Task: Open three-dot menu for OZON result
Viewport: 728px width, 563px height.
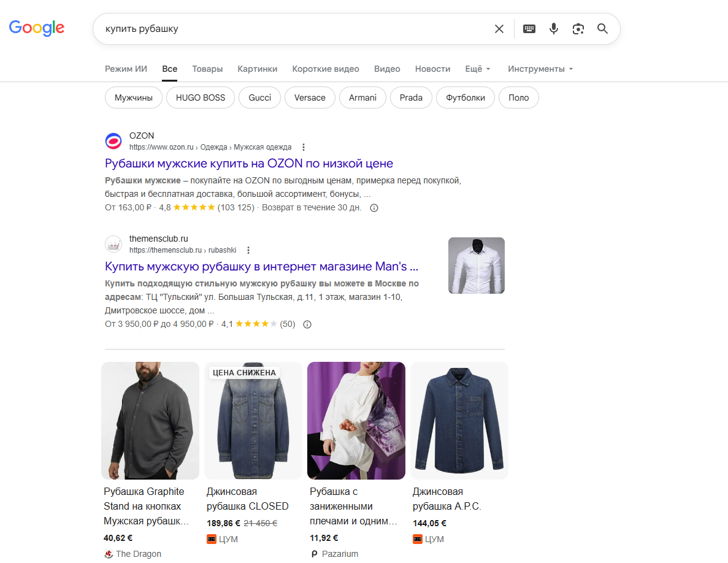Action: (303, 147)
